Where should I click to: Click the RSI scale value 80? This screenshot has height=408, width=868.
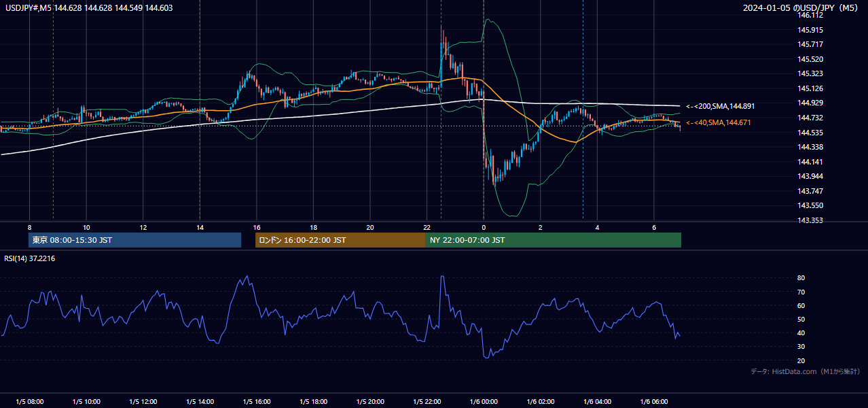[801, 278]
